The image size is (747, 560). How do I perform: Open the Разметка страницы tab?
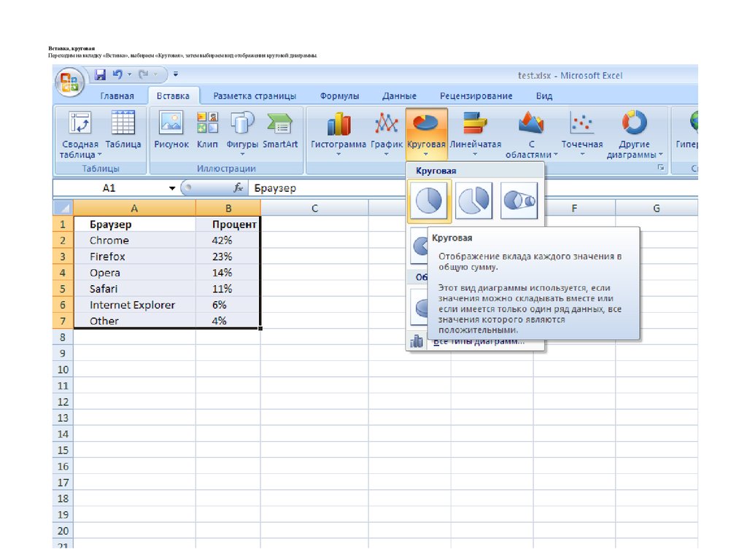pos(255,96)
